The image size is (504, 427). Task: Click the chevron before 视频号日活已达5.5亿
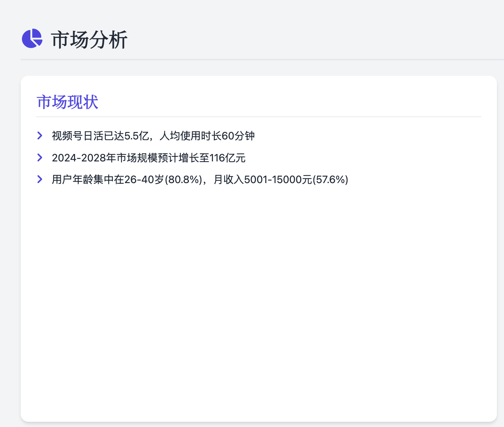tap(40, 136)
